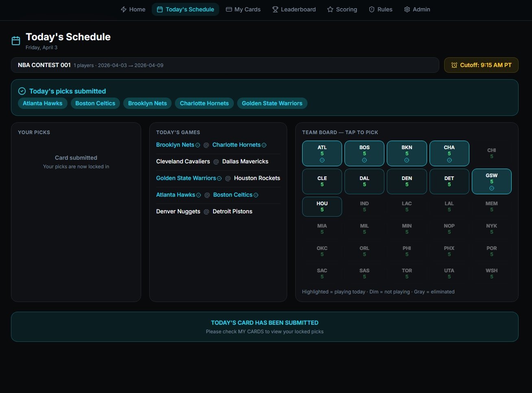Click Golden State Warriors in games list
532x393 pixels.
point(186,178)
